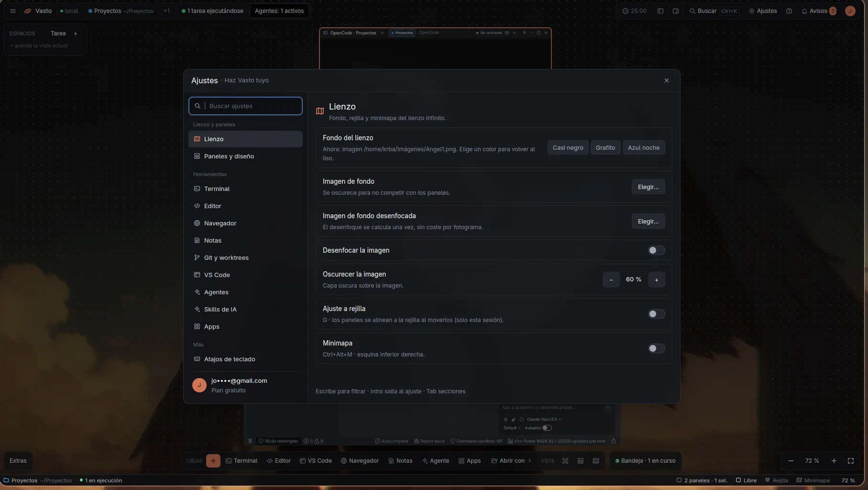This screenshot has width=868, height=490.
Task: Toggle Rejilla in the status bar
Action: [777, 480]
